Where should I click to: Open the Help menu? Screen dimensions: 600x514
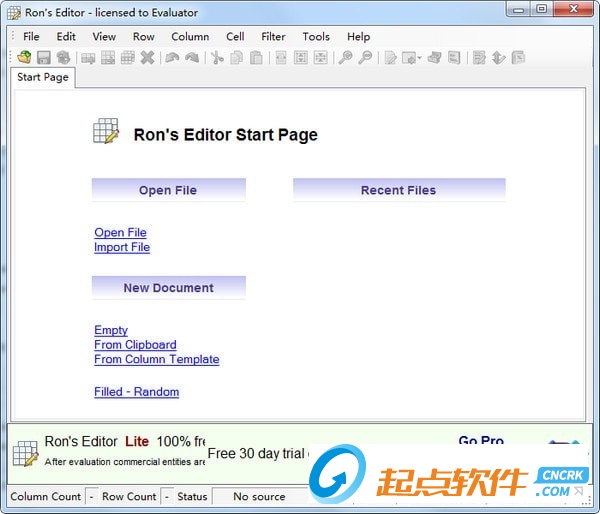359,37
